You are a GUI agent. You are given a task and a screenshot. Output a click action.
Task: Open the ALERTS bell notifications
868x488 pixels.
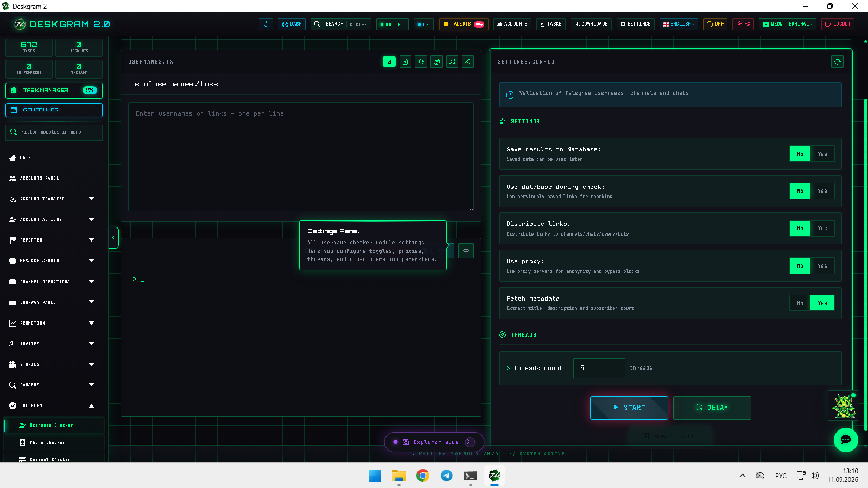tap(464, 24)
